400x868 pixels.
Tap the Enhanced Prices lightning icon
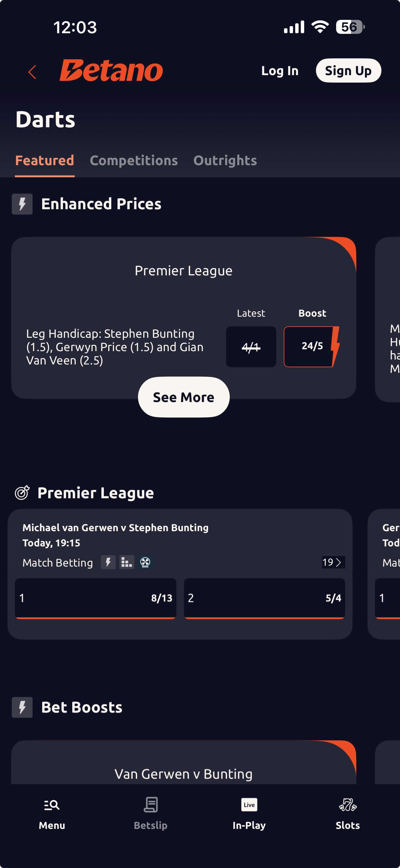(x=22, y=204)
